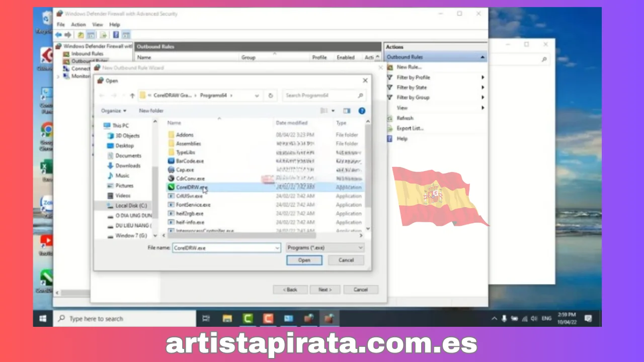
Task: Click the Windows Start button
Action: point(43,319)
